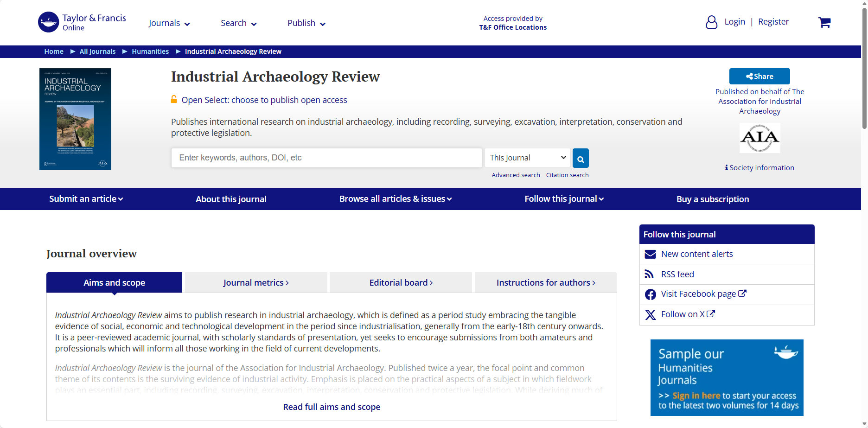Screen dimensions: 868x428
Task: Click the Read full aims and scope link
Action: click(x=332, y=407)
